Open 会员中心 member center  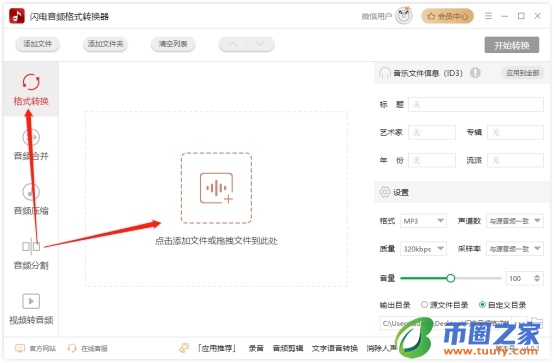pyautogui.click(x=447, y=16)
